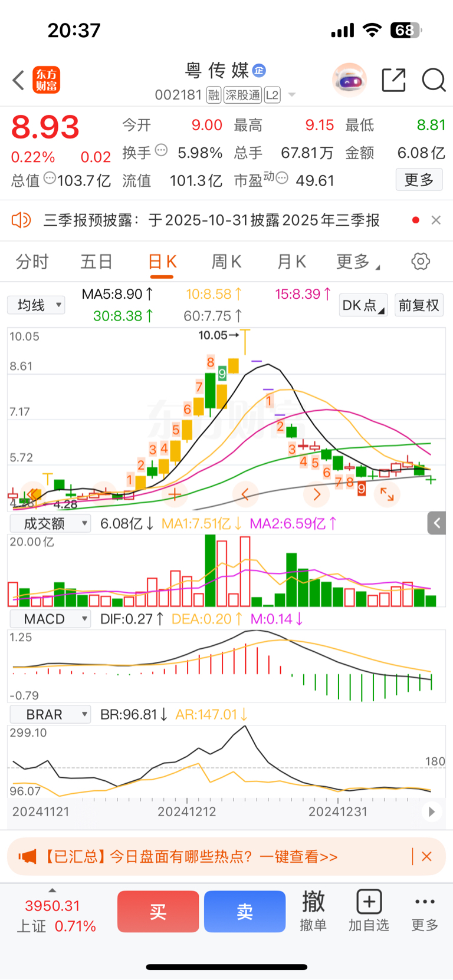Screen dimensions: 453x980
Task: Open DK点 dropdown
Action: click(x=363, y=305)
